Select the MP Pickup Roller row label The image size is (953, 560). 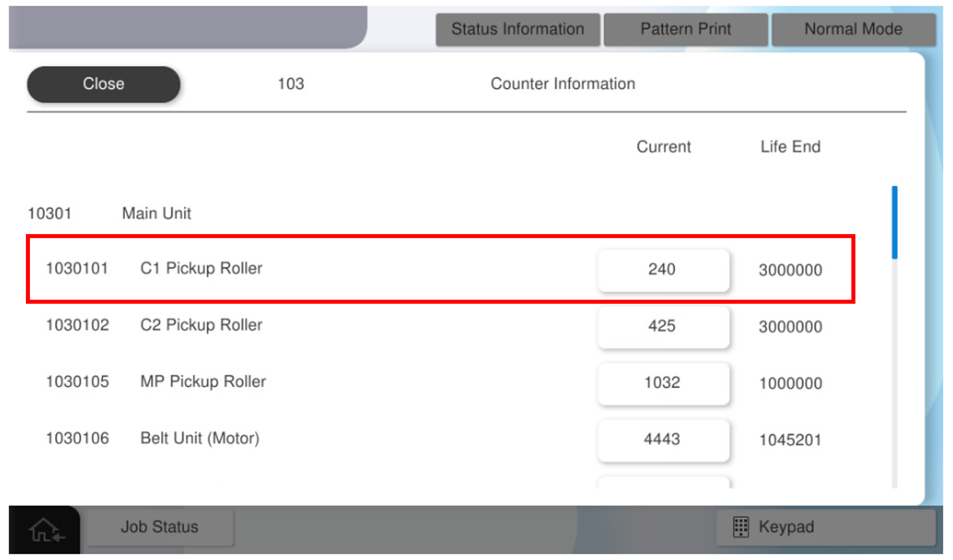[x=203, y=382]
